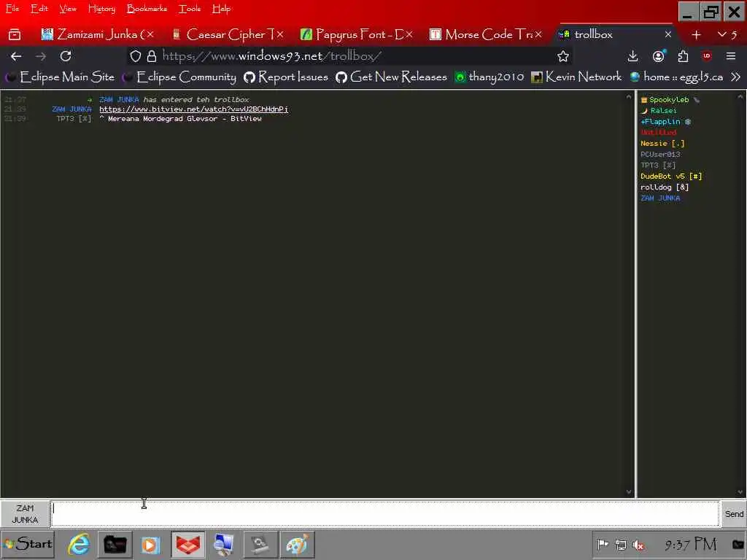This screenshot has height=560, width=747.
Task: Open the File menu
Action: 12,9
